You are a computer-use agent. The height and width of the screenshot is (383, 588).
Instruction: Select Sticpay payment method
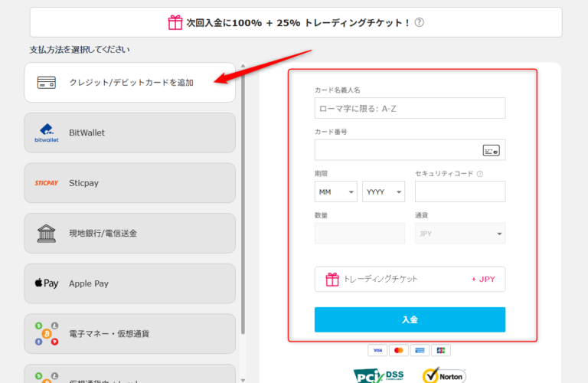click(129, 183)
